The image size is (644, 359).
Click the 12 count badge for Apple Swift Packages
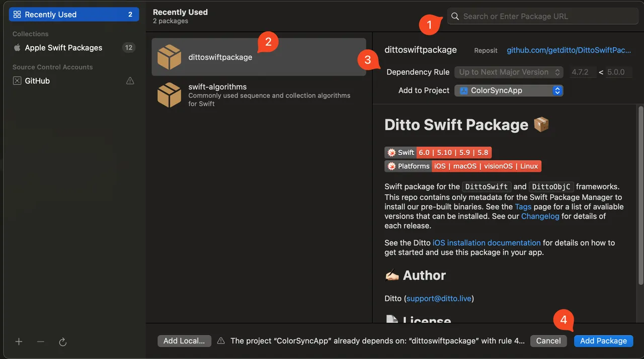pyautogui.click(x=129, y=48)
